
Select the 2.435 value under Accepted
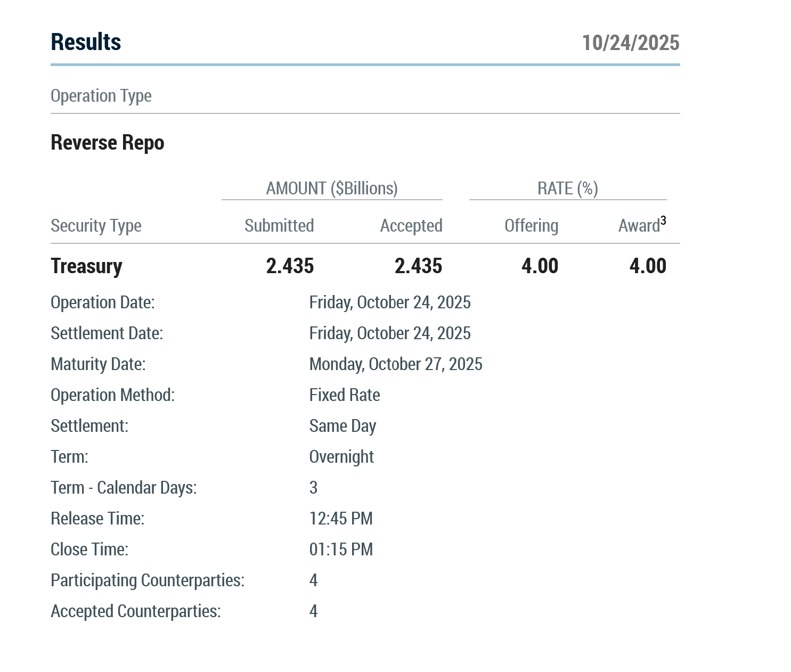[419, 266]
